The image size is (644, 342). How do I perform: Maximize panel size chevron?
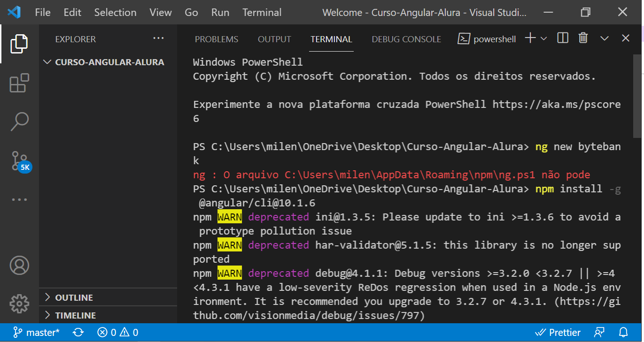coord(605,38)
